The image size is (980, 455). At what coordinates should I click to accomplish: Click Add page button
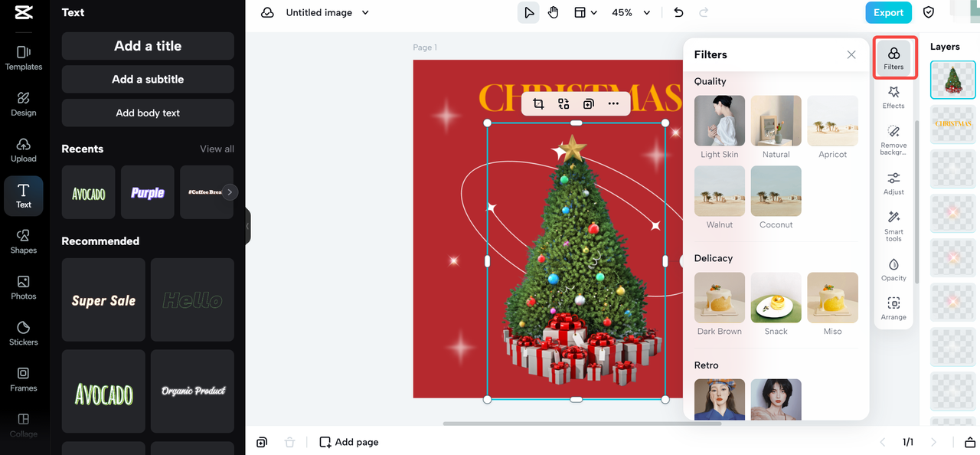(349, 442)
